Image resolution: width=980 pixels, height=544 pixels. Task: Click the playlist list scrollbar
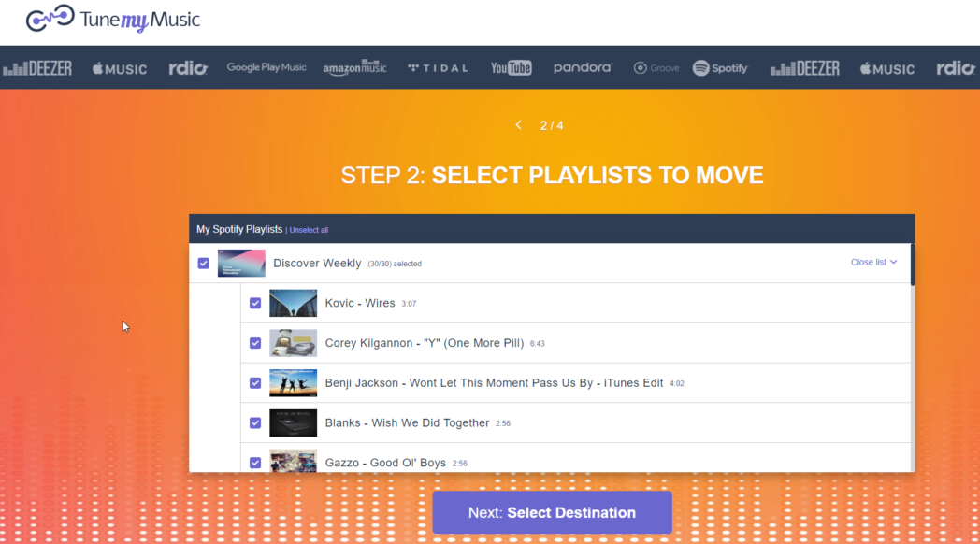913,265
